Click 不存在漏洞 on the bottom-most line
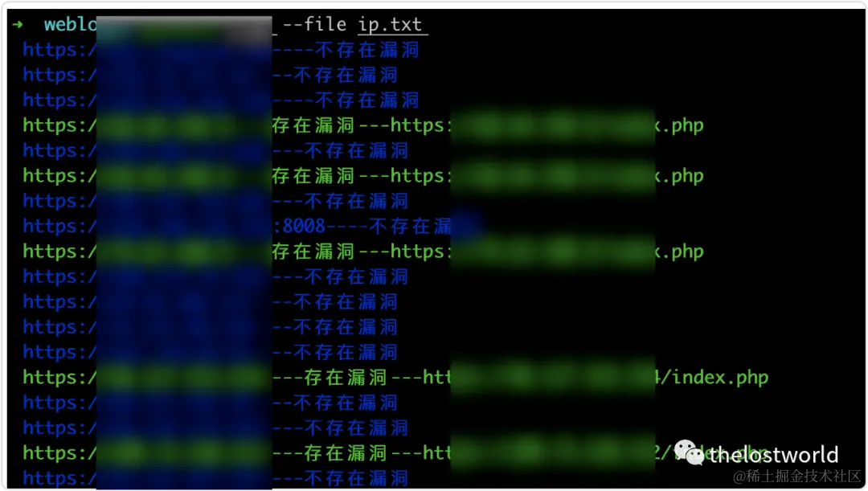868x491 pixels. tap(356, 477)
